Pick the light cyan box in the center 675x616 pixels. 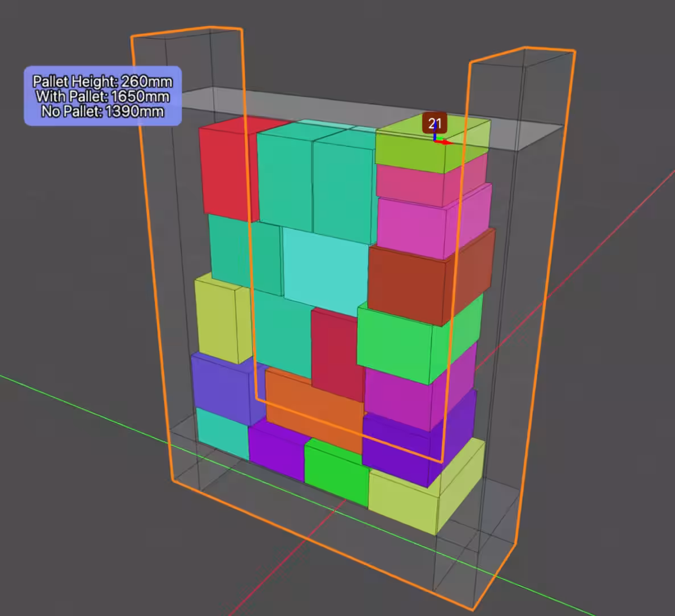pyautogui.click(x=326, y=271)
